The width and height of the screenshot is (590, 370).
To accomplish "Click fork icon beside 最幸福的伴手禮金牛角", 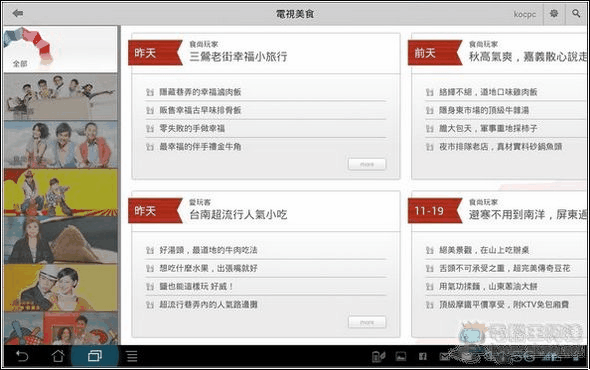I will point(150,147).
